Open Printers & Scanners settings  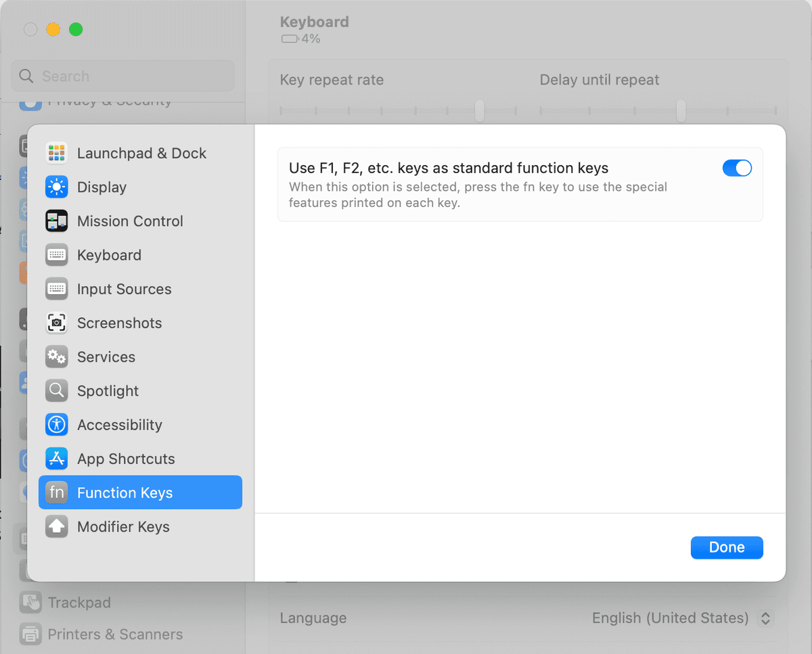pyautogui.click(x=115, y=634)
